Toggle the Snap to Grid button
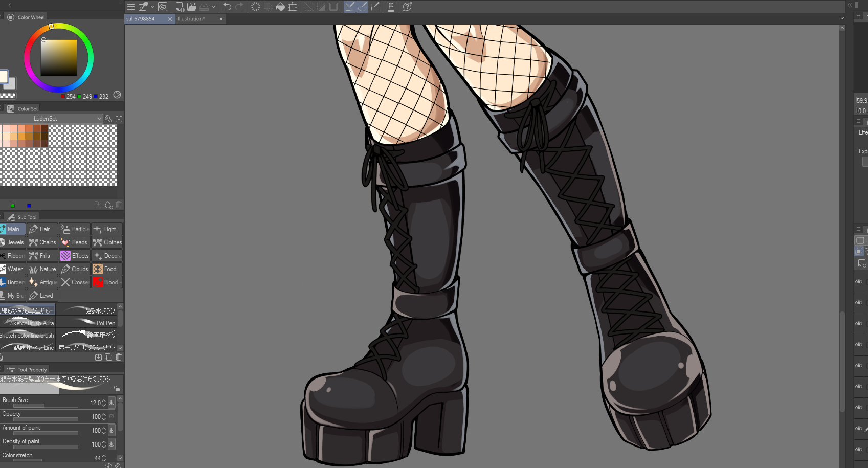Viewport: 868px width, 468px height. (375, 7)
